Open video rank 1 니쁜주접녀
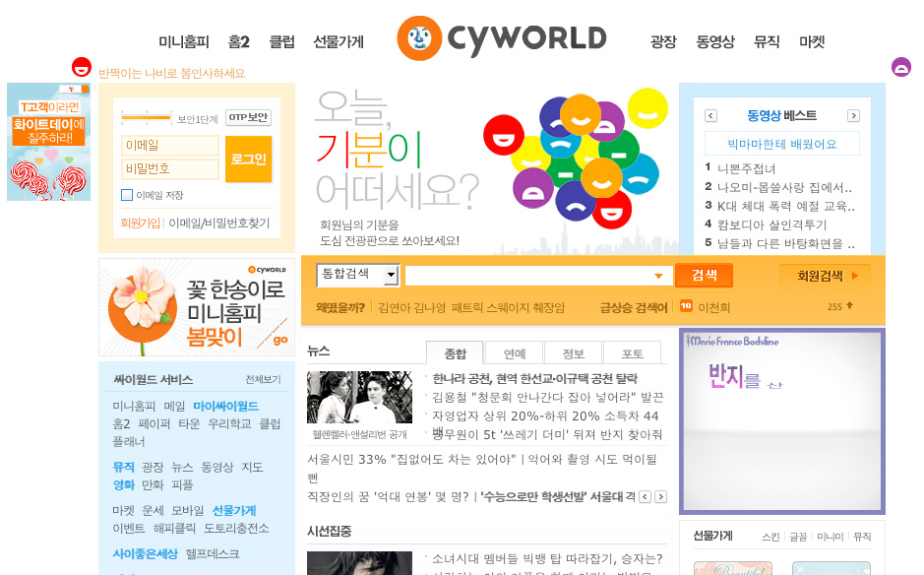 [x=747, y=168]
